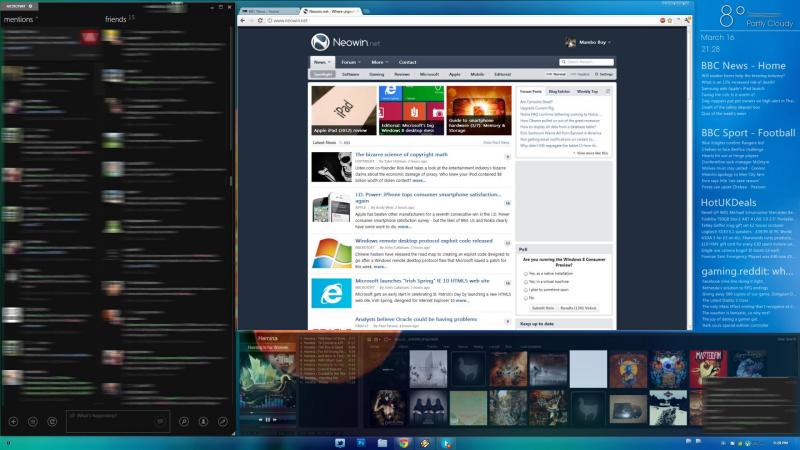Open the "Windows remote desktop protocol exploit code released" article
This screenshot has width=800, height=450.
[424, 240]
